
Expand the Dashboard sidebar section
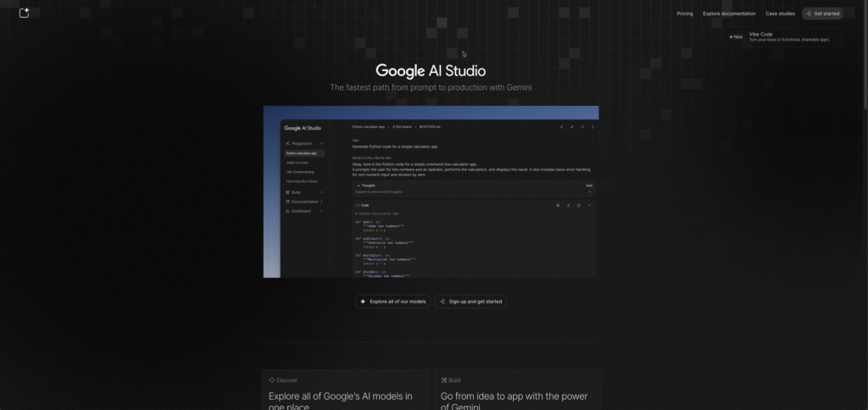point(321,211)
